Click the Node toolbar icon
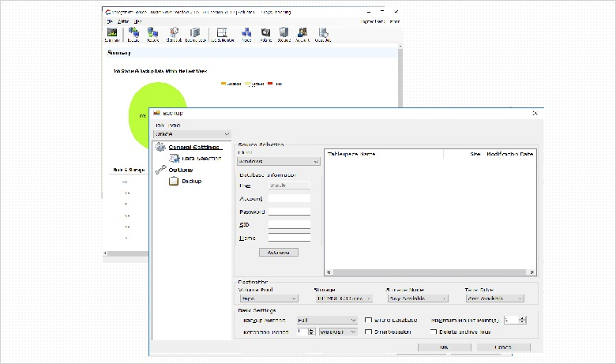The height and width of the screenshot is (364, 616). coord(246,35)
